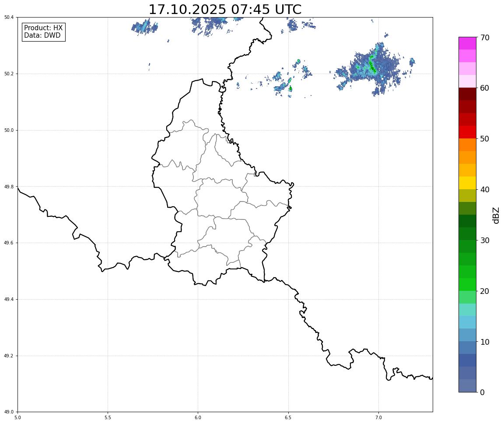Screen dimensions: 504x424
Task: Click the "Product: HX" label
Action: tap(43, 28)
